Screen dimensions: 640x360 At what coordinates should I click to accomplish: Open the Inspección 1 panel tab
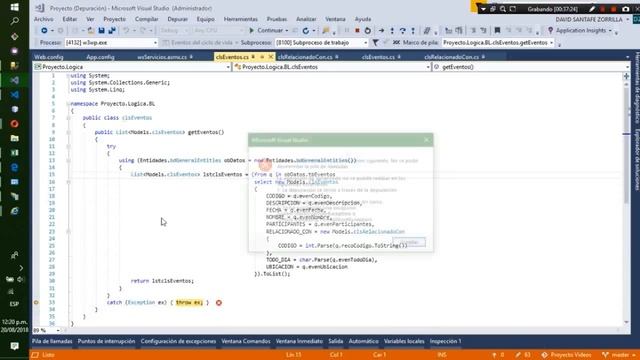pos(445,341)
